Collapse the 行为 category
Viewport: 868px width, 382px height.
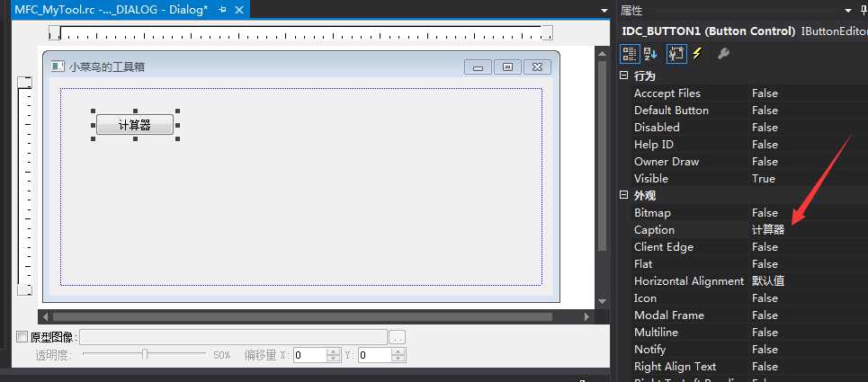[624, 76]
